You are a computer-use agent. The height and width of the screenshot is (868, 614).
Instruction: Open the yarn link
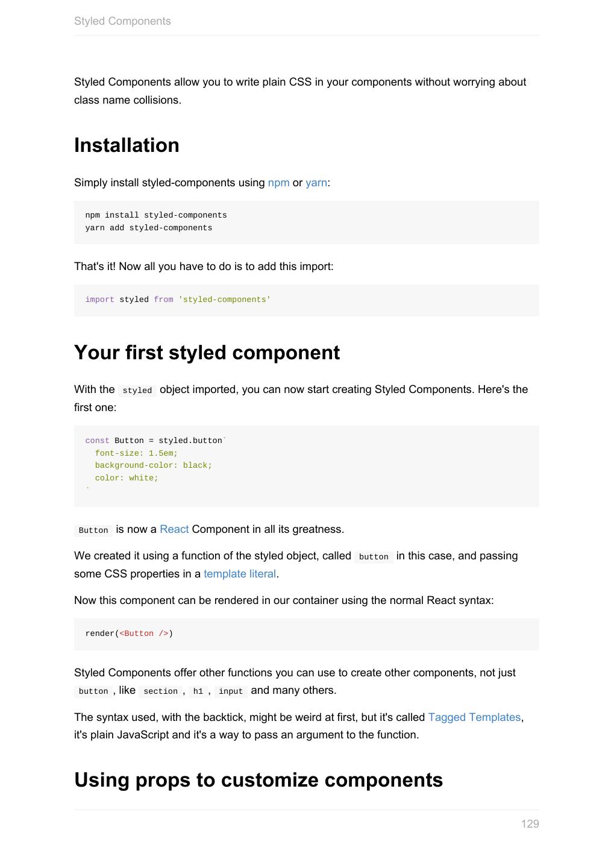pos(316,183)
